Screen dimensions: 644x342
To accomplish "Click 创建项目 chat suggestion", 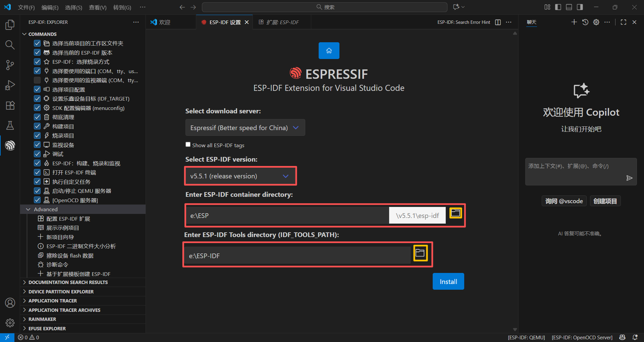I will click(605, 201).
